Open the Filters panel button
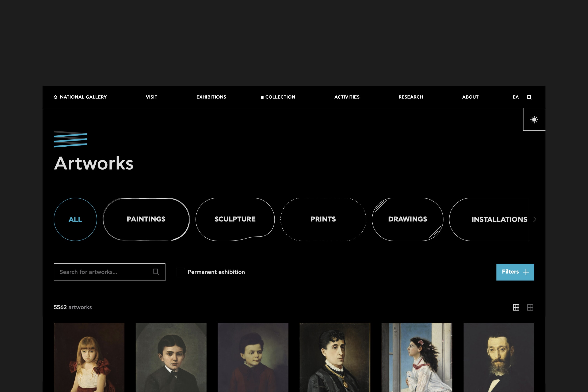 tap(515, 272)
